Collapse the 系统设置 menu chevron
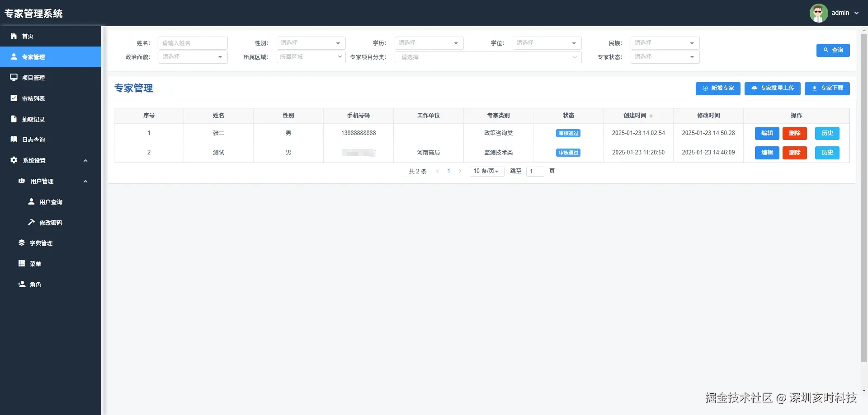The image size is (868, 415). [85, 161]
